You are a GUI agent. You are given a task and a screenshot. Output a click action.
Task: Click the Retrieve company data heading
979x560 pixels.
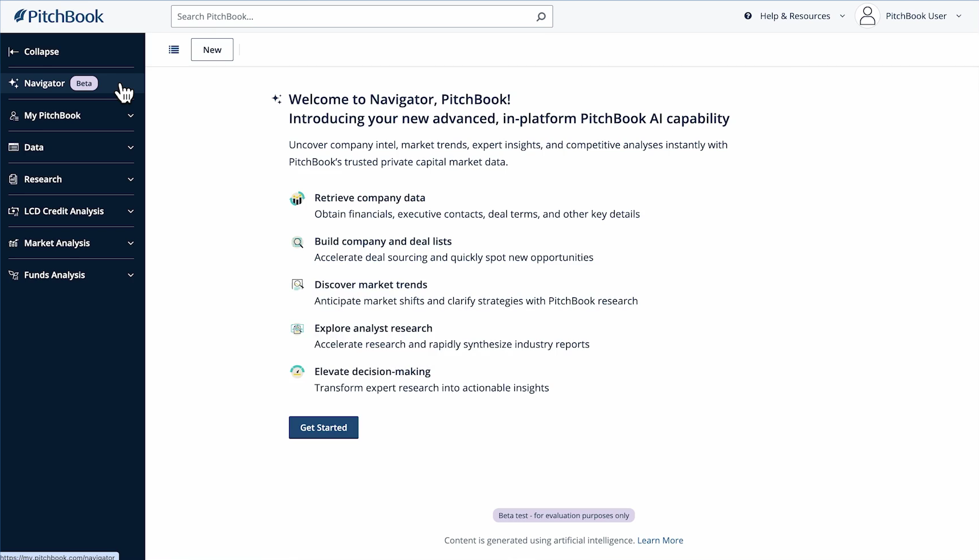[370, 198]
